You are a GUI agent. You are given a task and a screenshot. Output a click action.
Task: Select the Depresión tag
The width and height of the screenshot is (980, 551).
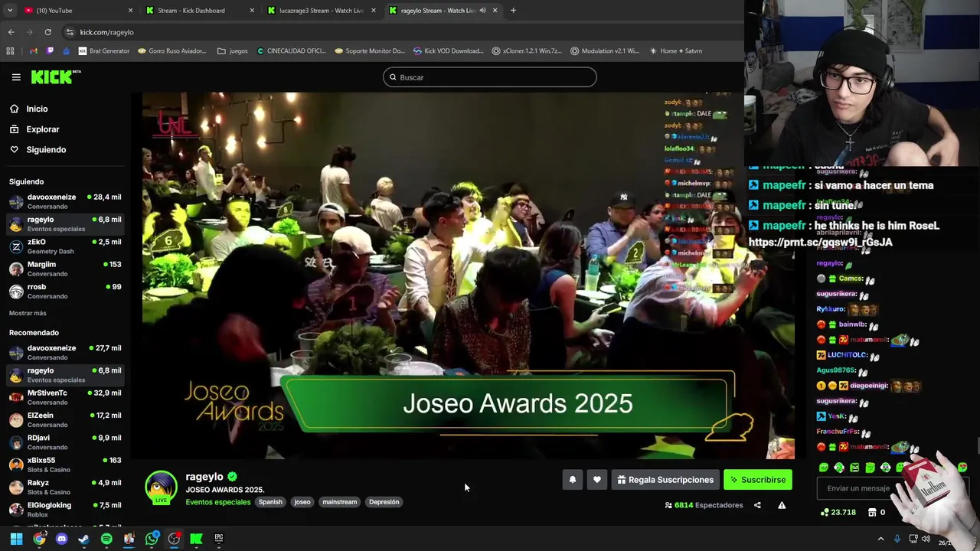point(384,502)
